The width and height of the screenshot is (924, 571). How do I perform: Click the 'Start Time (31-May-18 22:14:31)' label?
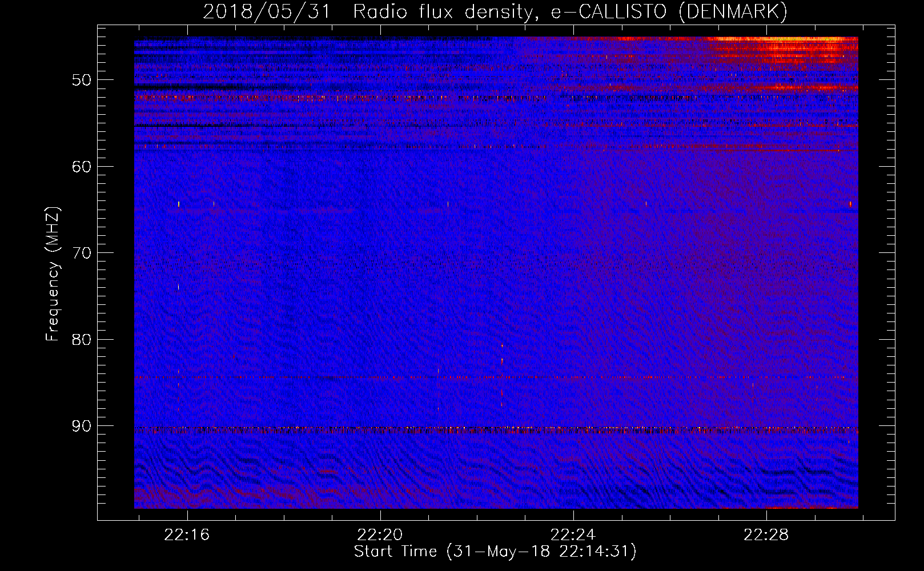pyautogui.click(x=495, y=552)
